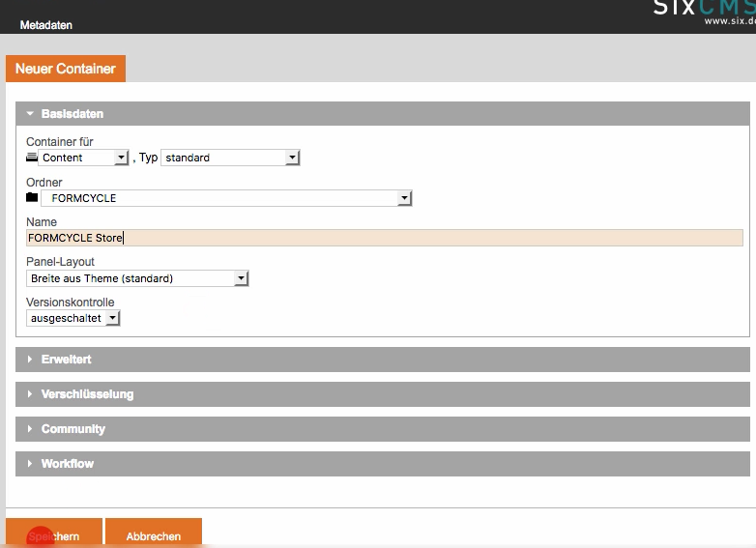This screenshot has height=548, width=756.
Task: Click the Name label above the text field
Action: click(x=42, y=222)
